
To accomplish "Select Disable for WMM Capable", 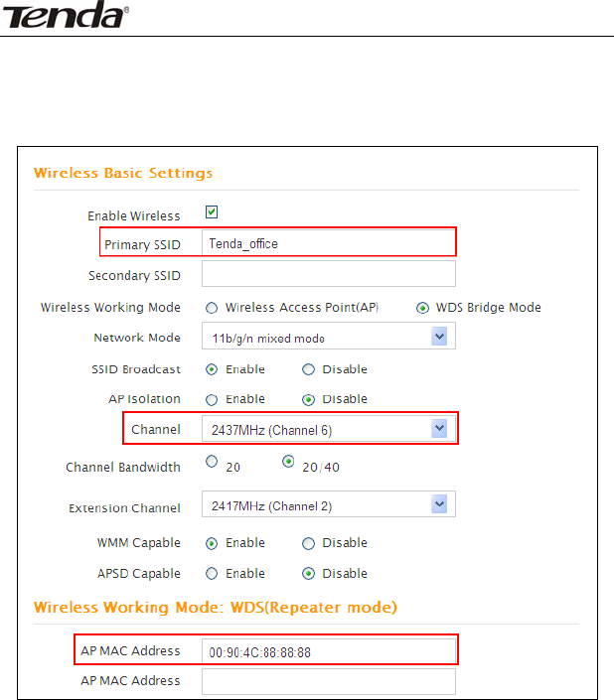I will tap(309, 543).
